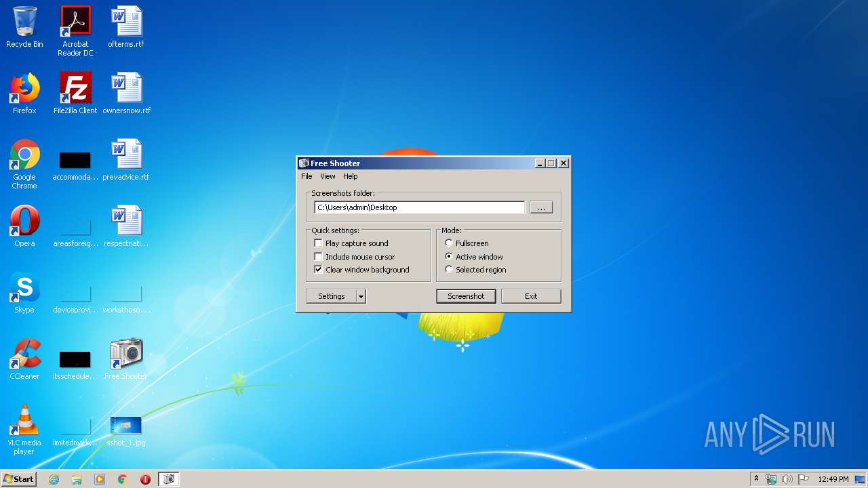This screenshot has height=488, width=868.
Task: Select the Free Shooter desktop shortcut
Action: (126, 359)
